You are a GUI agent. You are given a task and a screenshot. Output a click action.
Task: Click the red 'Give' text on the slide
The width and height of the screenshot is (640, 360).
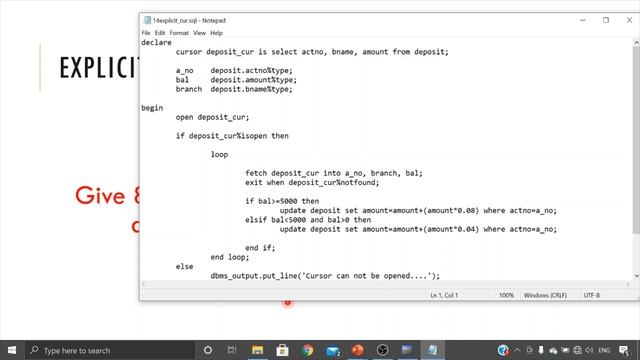(100, 196)
